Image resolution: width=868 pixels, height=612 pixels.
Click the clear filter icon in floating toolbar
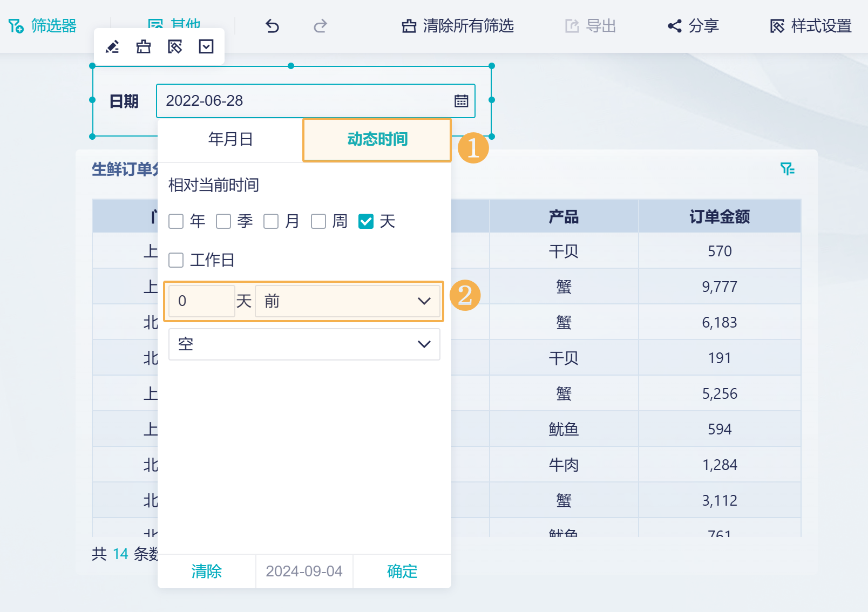point(144,47)
